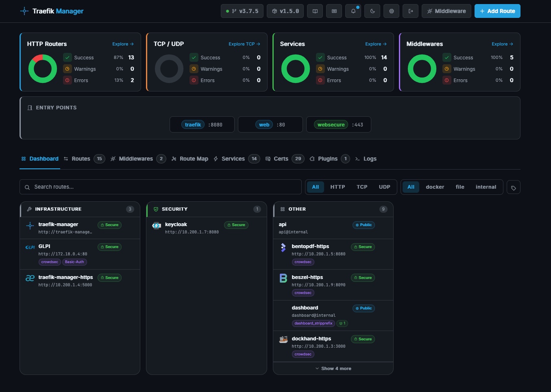Follow the Explore TCP link
The image size is (551, 392).
(x=244, y=44)
